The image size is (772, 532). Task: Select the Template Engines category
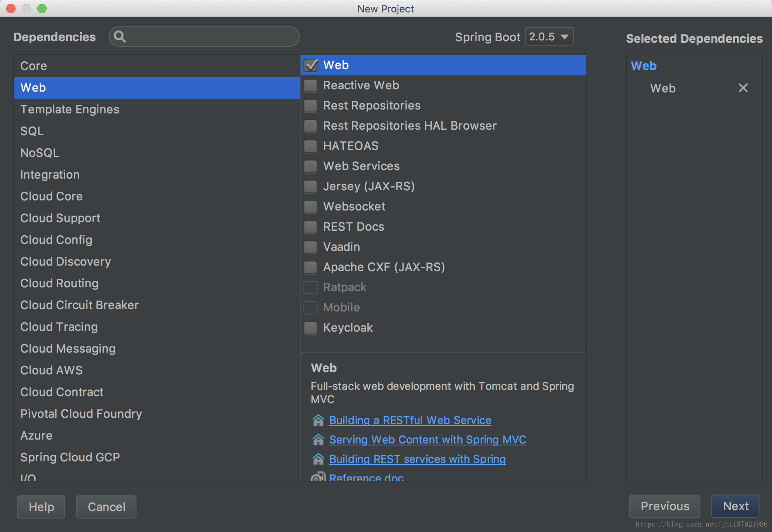pos(157,110)
